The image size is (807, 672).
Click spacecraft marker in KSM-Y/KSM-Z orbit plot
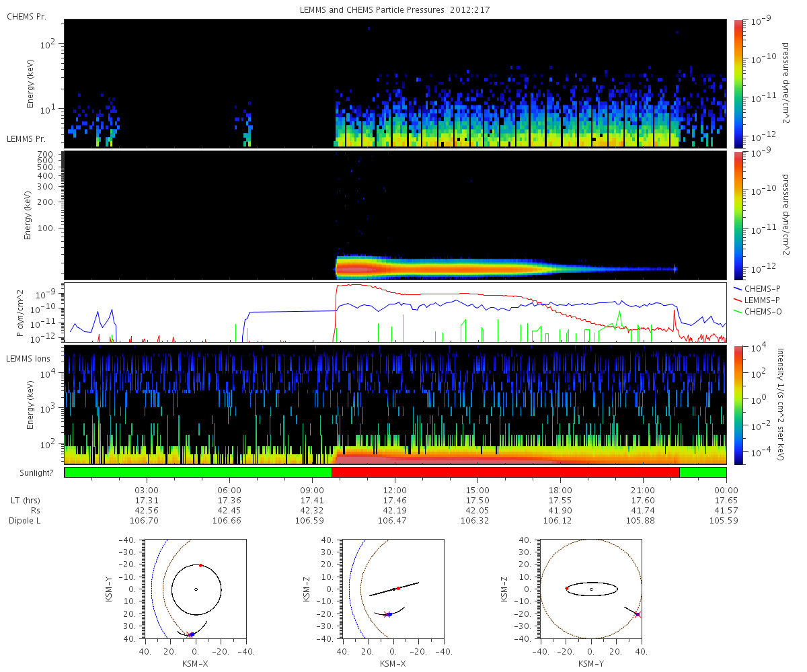point(638,614)
